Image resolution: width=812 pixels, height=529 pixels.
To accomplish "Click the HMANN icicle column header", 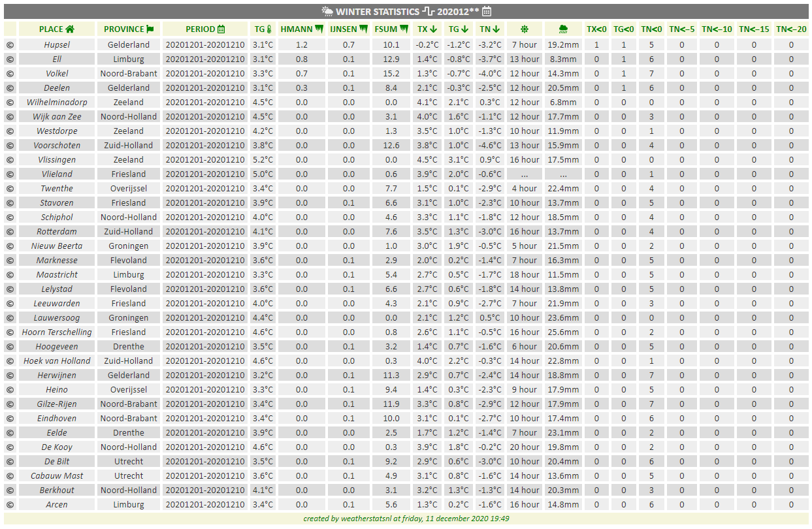I will 301,29.
